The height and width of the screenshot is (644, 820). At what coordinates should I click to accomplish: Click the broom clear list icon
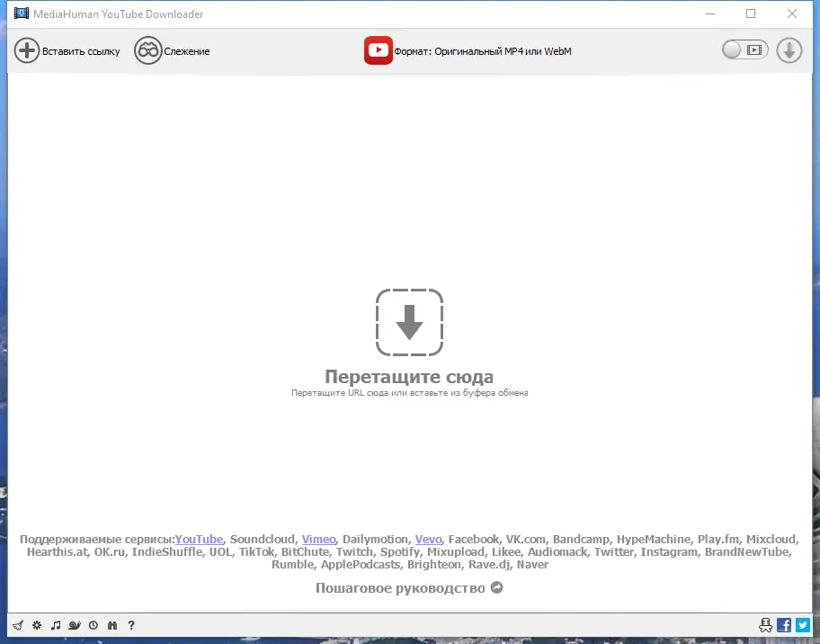(x=18, y=625)
